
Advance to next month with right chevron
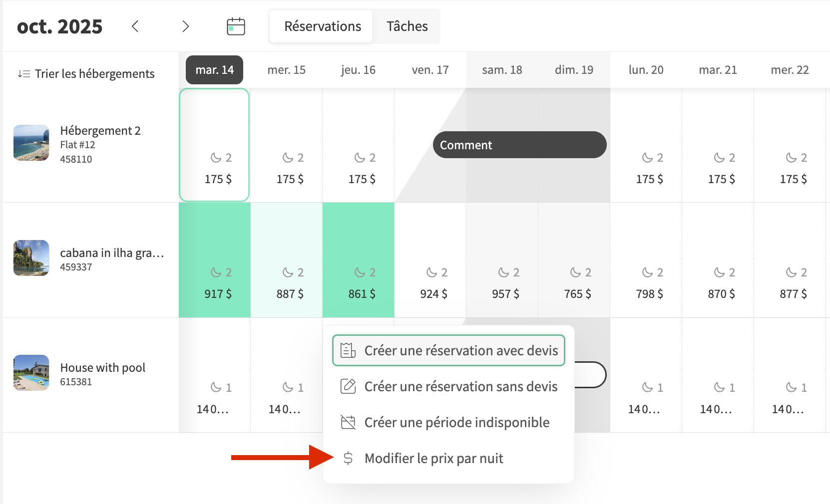[186, 26]
